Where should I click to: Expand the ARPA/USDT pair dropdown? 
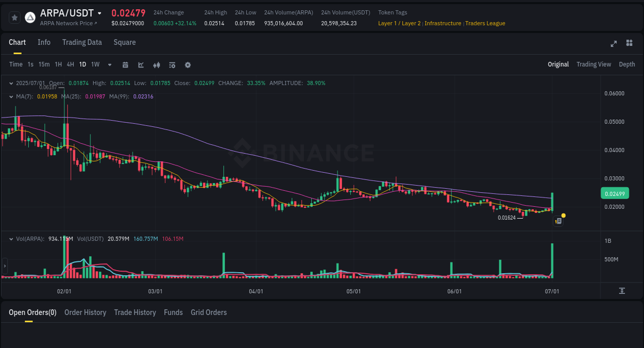coord(99,13)
